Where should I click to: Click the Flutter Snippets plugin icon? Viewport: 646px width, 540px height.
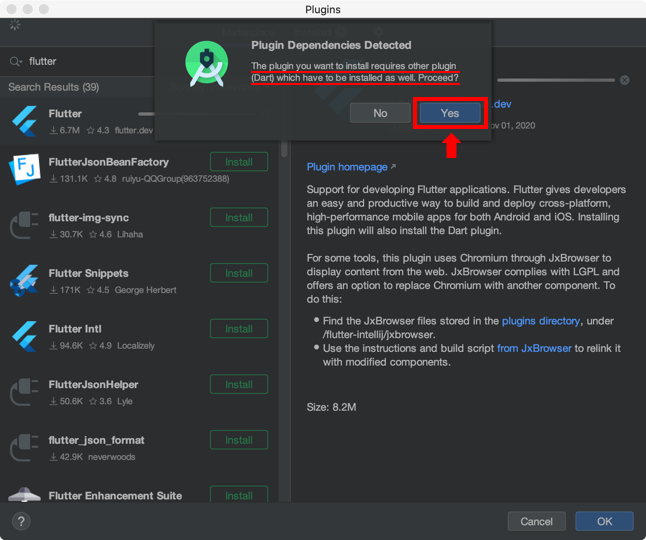point(25,281)
